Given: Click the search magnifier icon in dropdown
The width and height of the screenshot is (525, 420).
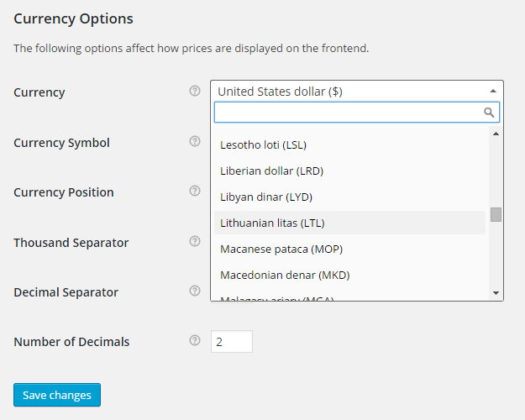Looking at the screenshot, I should point(489,112).
